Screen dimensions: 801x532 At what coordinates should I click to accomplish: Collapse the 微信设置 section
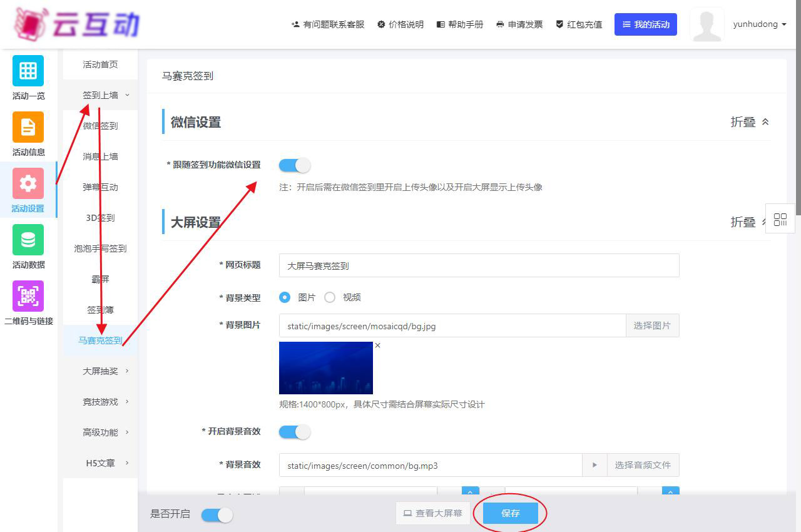click(749, 122)
